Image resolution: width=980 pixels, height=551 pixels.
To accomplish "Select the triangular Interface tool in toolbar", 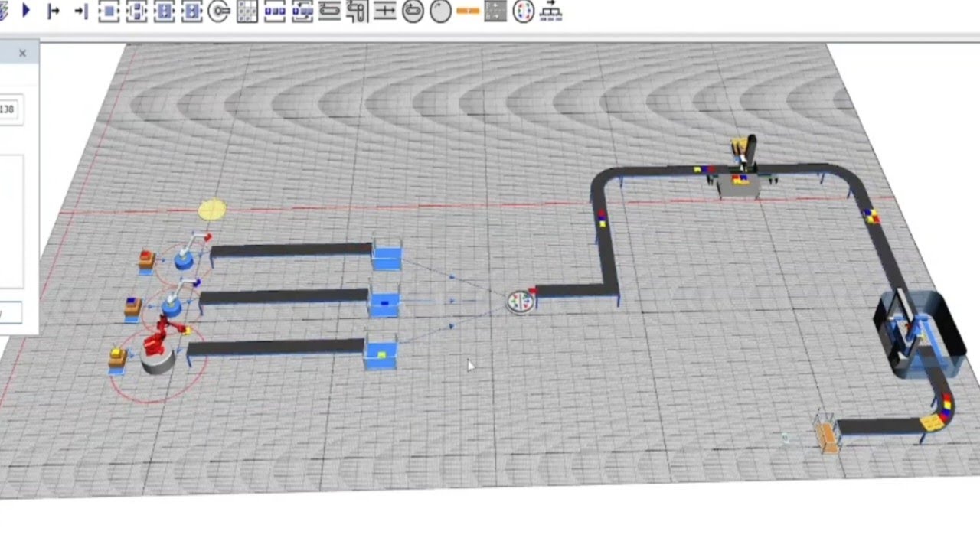I will (x=26, y=11).
